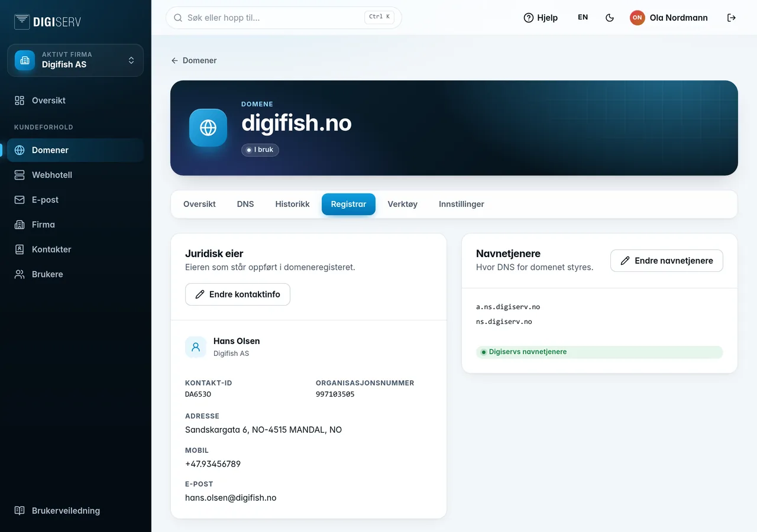Focus the Søk eller hopp til search field

pos(284,18)
